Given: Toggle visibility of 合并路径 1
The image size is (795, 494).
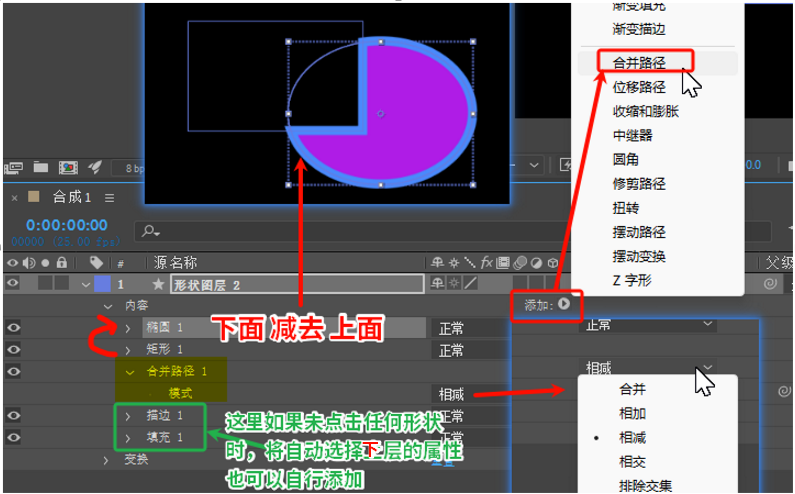Looking at the screenshot, I should tap(13, 372).
